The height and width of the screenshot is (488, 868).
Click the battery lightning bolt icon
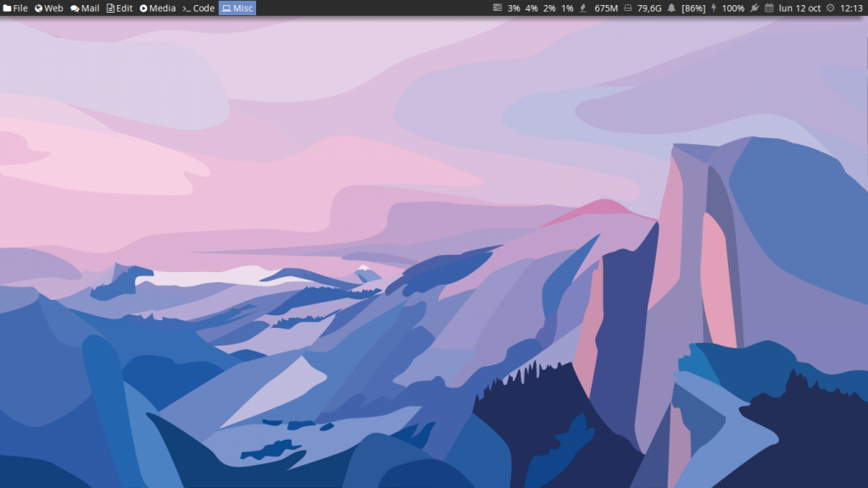tap(713, 8)
